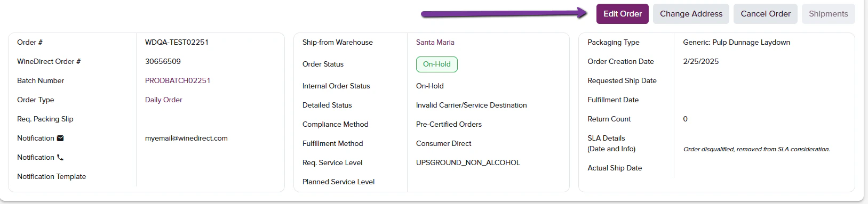Click the Planned Service Level label

pyautogui.click(x=339, y=182)
